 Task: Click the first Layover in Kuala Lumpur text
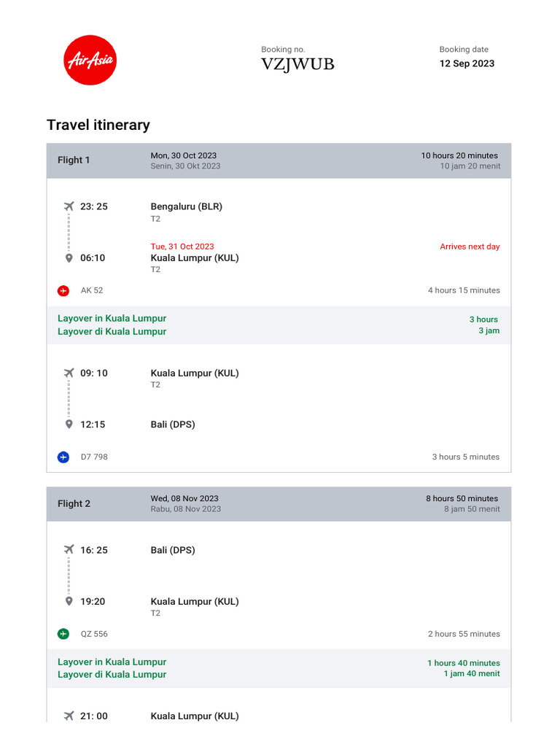112,319
